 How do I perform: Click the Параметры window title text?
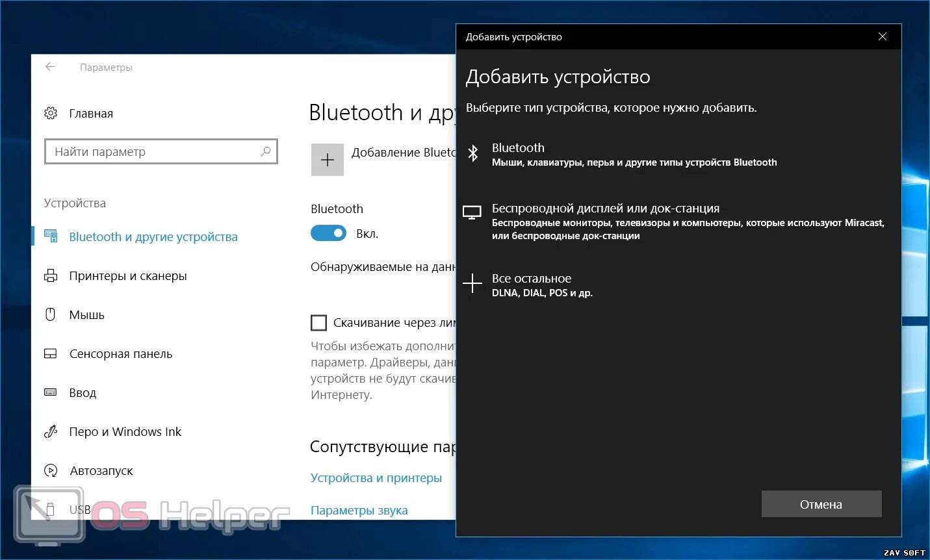(106, 67)
